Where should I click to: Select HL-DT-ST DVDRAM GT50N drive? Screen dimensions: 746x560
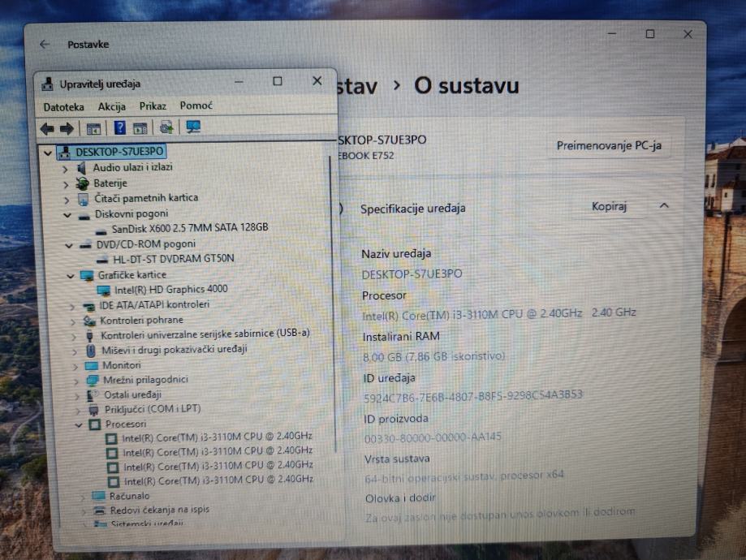174,259
